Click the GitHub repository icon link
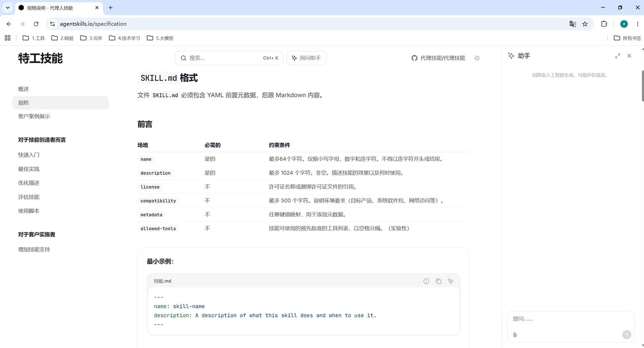Viewport: 644px width, 348px height. coord(414,58)
